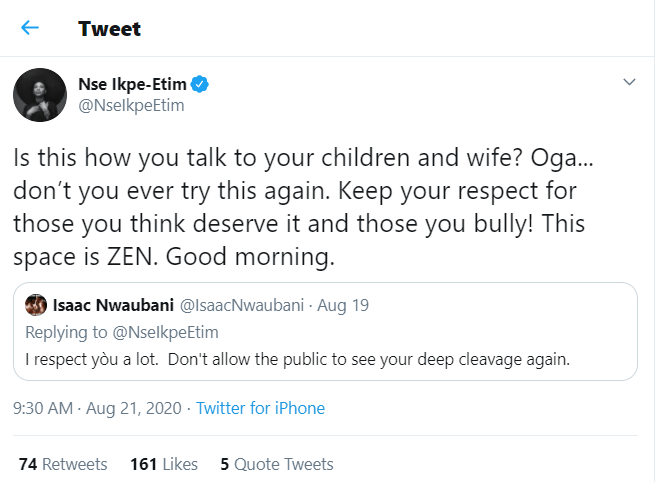Expand the tweet options chevron
656x482 pixels.
[629, 81]
